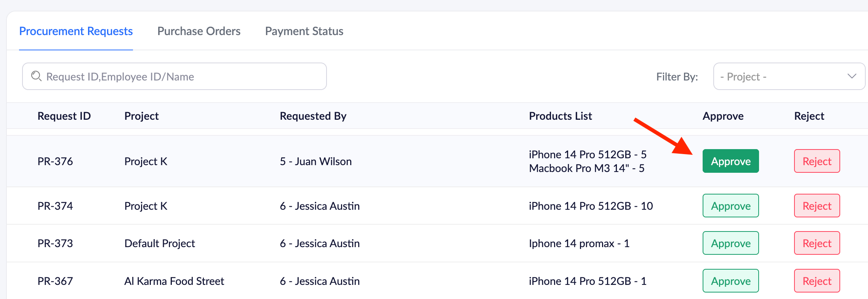Approve PR-373 Default Project request
This screenshot has width=868, height=299.
coord(730,243)
